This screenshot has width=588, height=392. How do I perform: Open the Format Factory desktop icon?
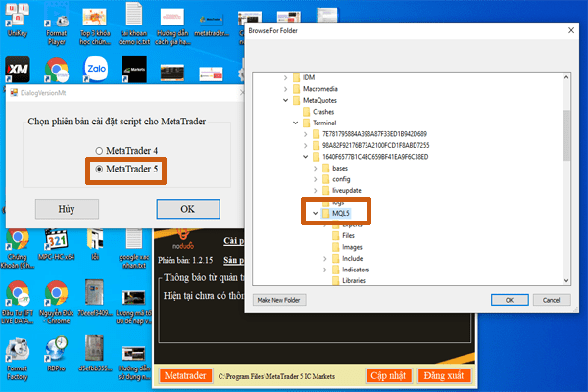coord(18,359)
